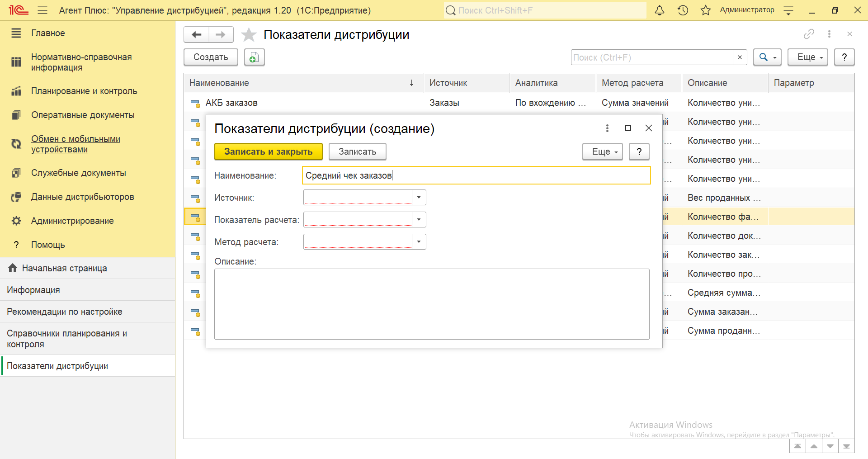Open help for the list form
This screenshot has width=868, height=459.
(844, 57)
